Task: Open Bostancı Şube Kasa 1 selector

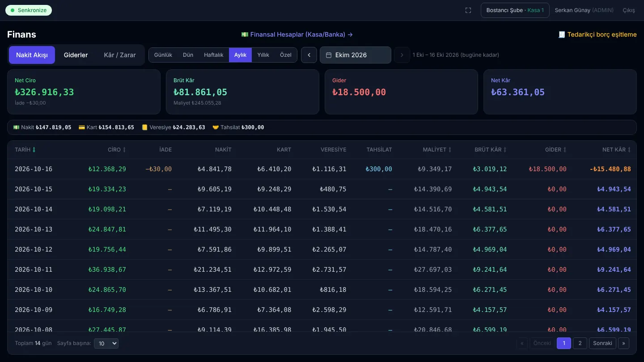Action: 515,10
